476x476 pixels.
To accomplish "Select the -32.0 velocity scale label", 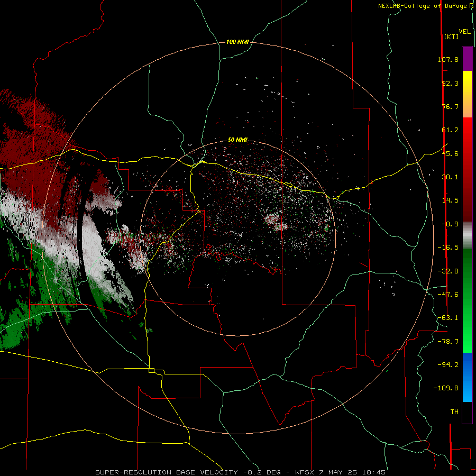I will (x=448, y=271).
